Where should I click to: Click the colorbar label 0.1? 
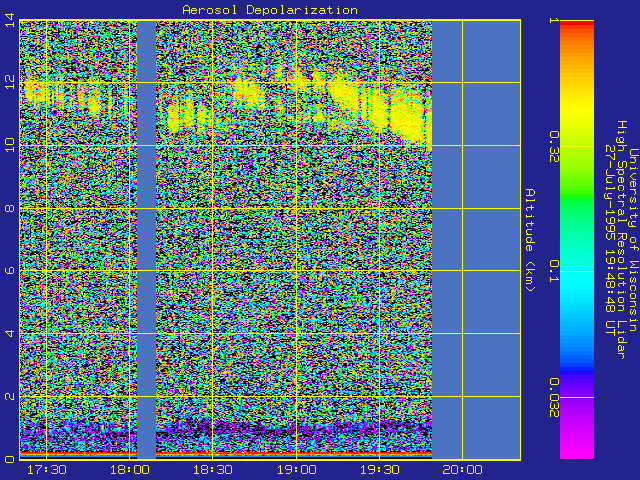pos(553,272)
